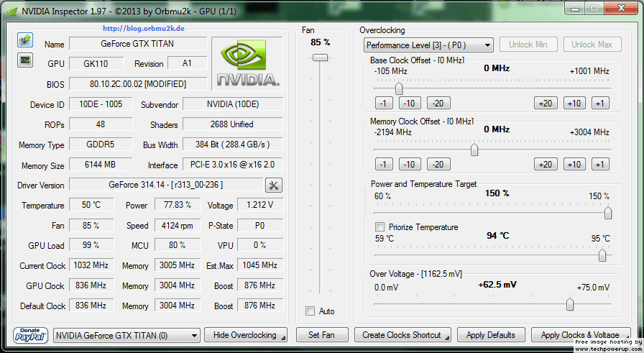This screenshot has width=644, height=353.
Task: Increase Base Clock Offset by 10 MHz
Action: (x=574, y=103)
